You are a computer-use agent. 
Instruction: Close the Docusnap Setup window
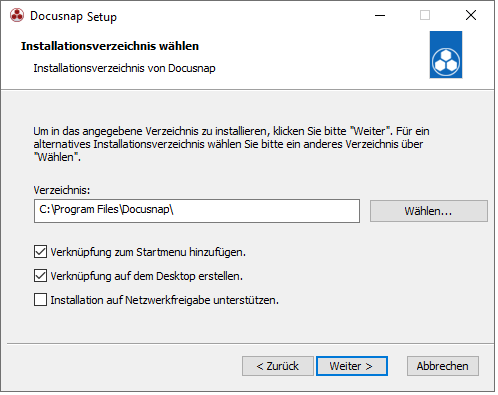[x=471, y=15]
